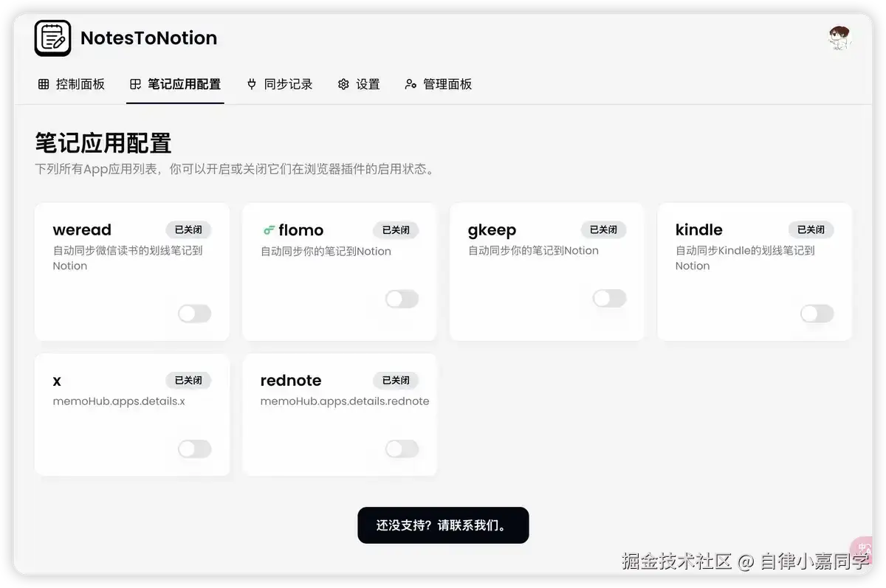The width and height of the screenshot is (886, 588).
Task: Click the green flomo logo icon
Action: pos(268,230)
